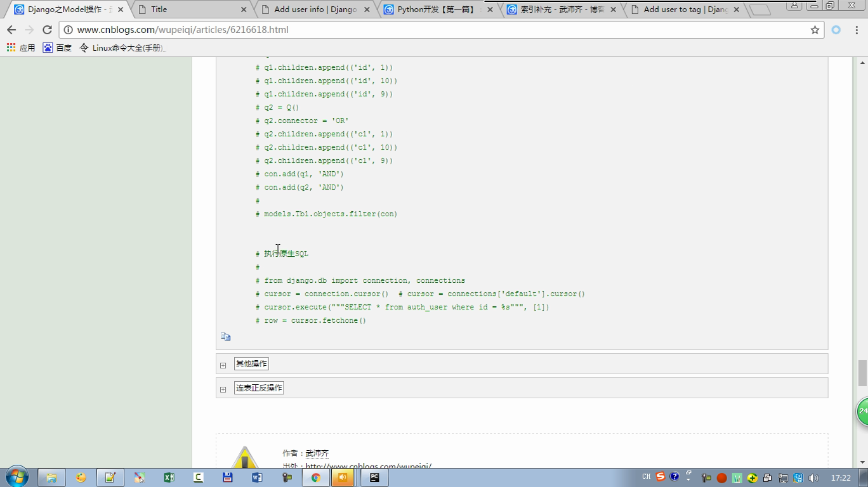Open the camera recorder taskbar icon
The height and width of the screenshot is (487, 868).
[x=286, y=477]
